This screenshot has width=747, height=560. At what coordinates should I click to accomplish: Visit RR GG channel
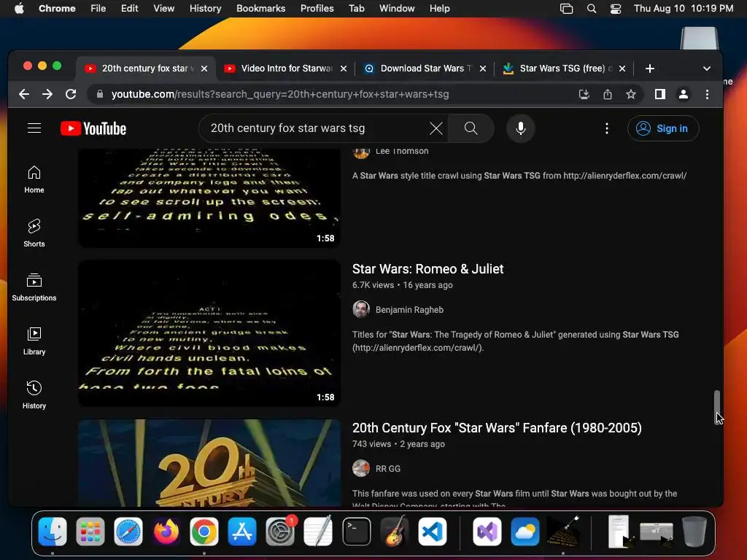pyautogui.click(x=388, y=469)
